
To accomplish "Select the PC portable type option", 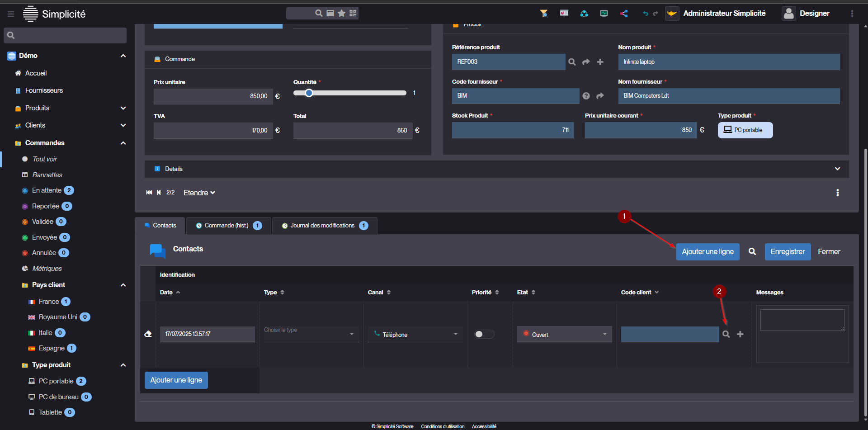I will point(745,130).
